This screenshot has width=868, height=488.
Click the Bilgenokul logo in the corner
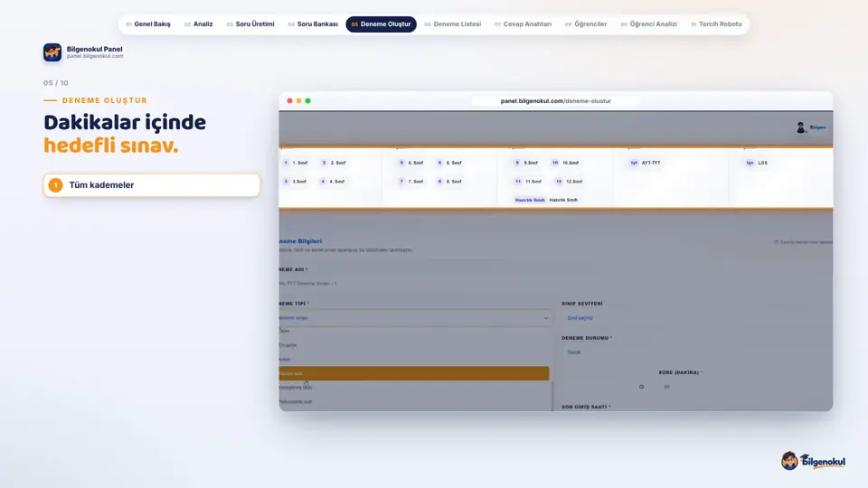point(813,460)
